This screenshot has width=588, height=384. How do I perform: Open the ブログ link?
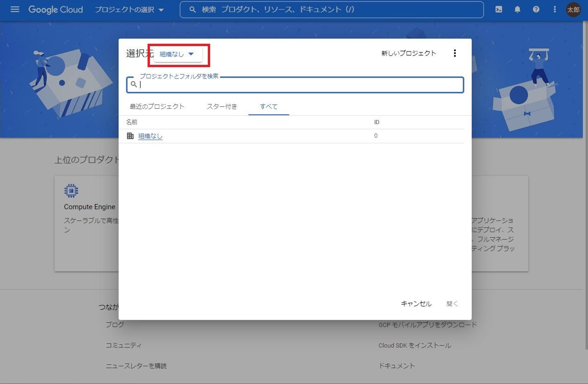[115, 325]
